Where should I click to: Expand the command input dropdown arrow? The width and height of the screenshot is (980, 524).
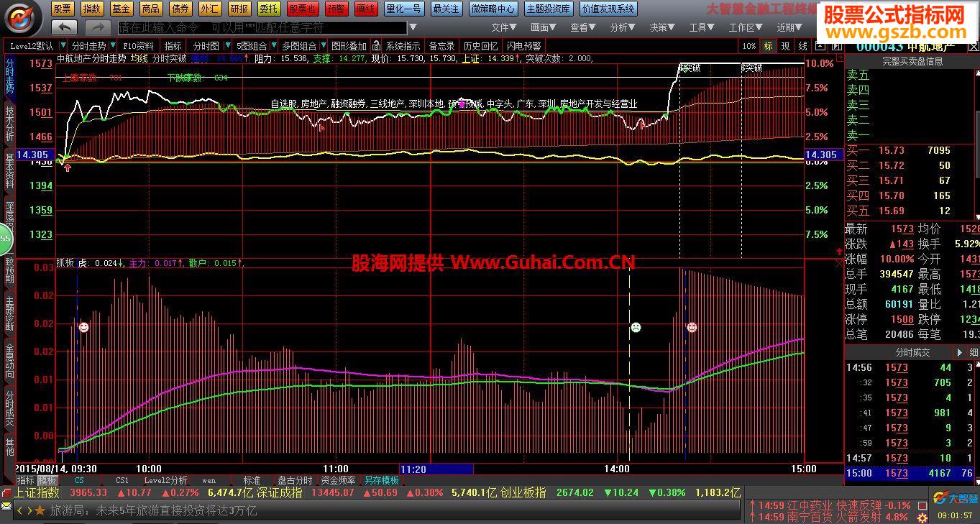pyautogui.click(x=413, y=27)
